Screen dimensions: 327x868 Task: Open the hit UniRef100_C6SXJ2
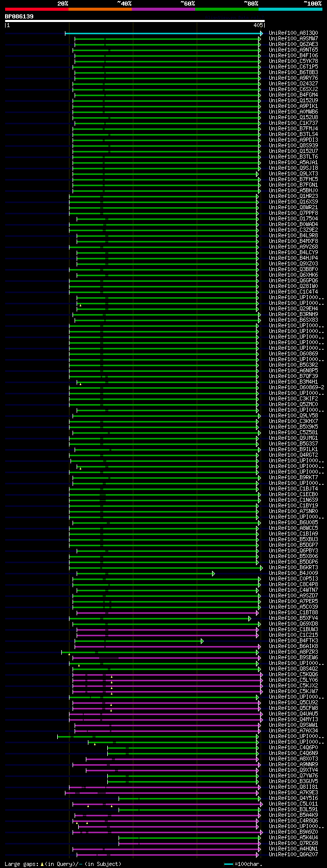click(x=293, y=90)
